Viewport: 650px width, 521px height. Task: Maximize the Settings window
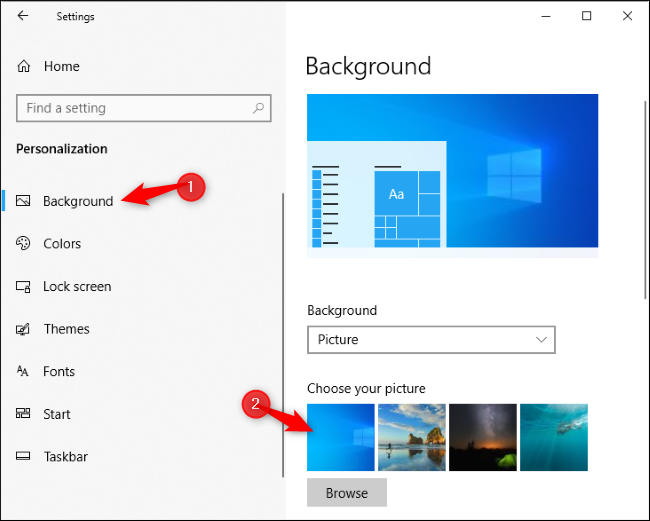pyautogui.click(x=586, y=16)
